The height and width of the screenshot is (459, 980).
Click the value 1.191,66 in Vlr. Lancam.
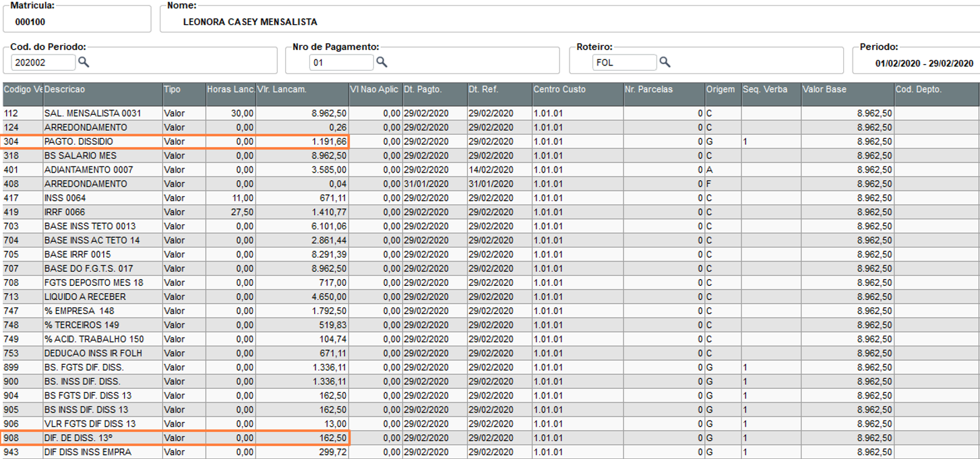click(329, 142)
